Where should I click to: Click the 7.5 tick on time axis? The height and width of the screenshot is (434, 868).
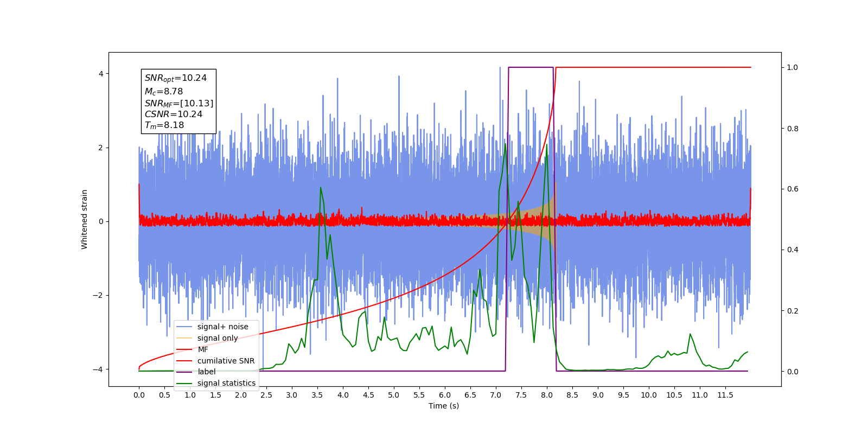click(x=521, y=395)
